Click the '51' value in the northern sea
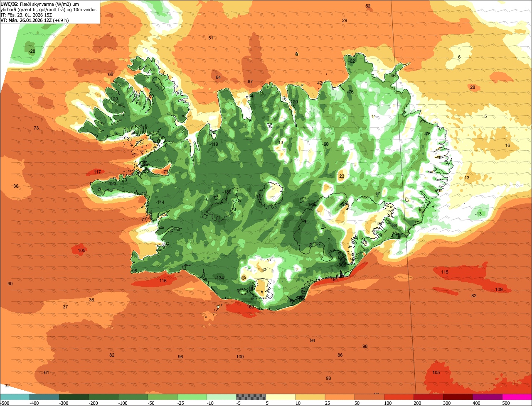The image size is (532, 406). (x=211, y=38)
